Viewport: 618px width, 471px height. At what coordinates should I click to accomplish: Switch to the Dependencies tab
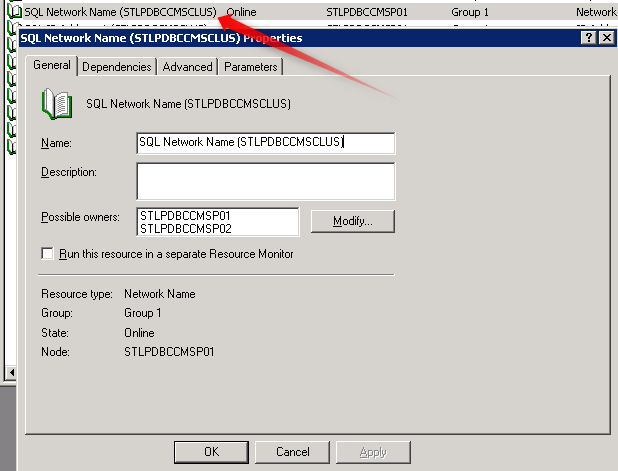[x=117, y=67]
